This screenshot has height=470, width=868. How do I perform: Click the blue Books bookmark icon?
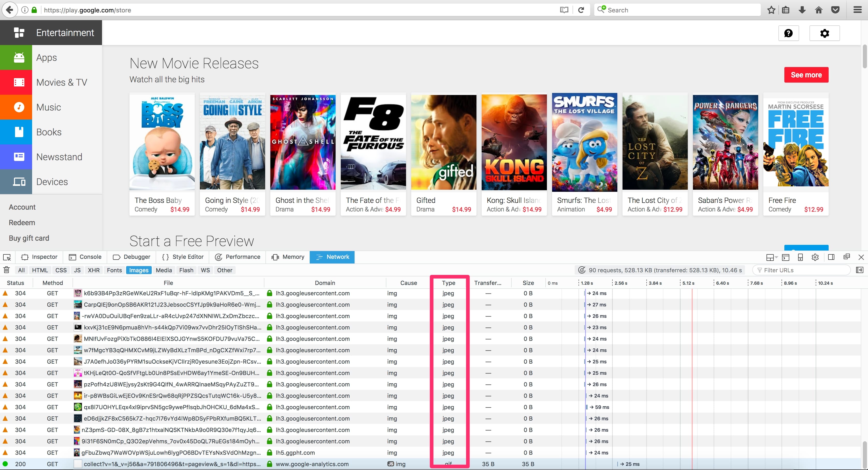19,132
